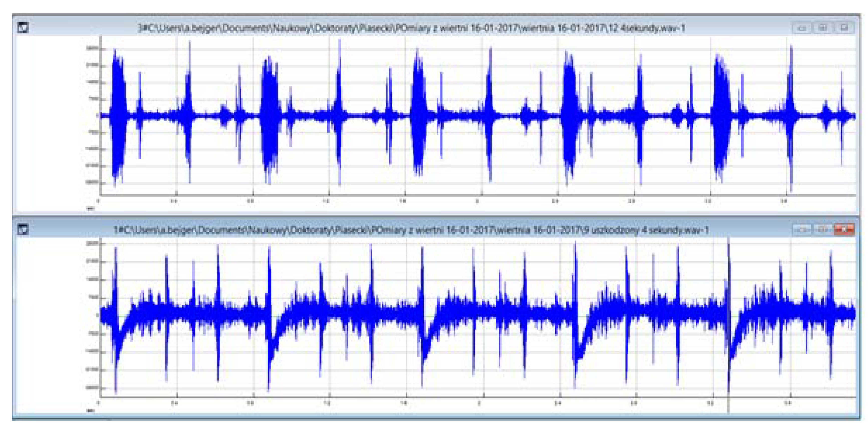Click the '9 uszkodzony 4 sekundy.wav' title bar
Screen dimensions: 868x431
(x=411, y=230)
